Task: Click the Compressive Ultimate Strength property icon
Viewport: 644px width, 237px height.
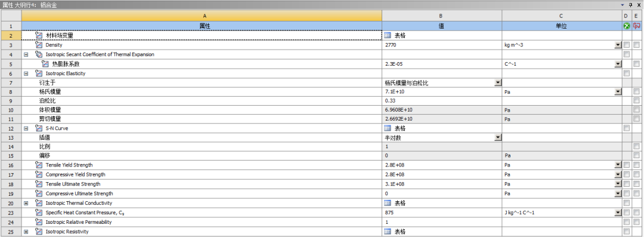Action: point(39,193)
